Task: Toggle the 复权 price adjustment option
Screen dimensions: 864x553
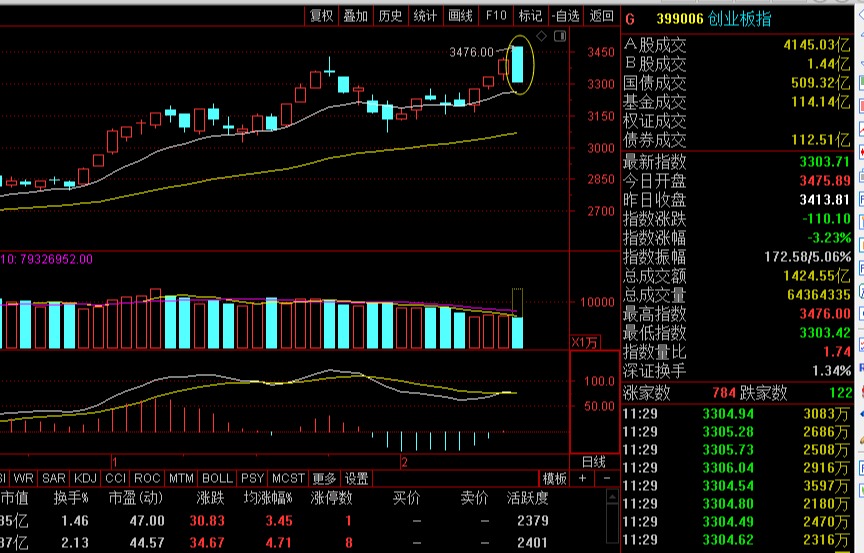Action: pos(321,15)
